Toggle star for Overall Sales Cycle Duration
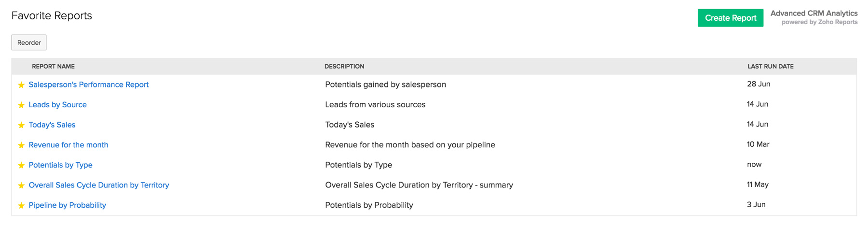Viewport: 868px width, 227px height. (21, 186)
